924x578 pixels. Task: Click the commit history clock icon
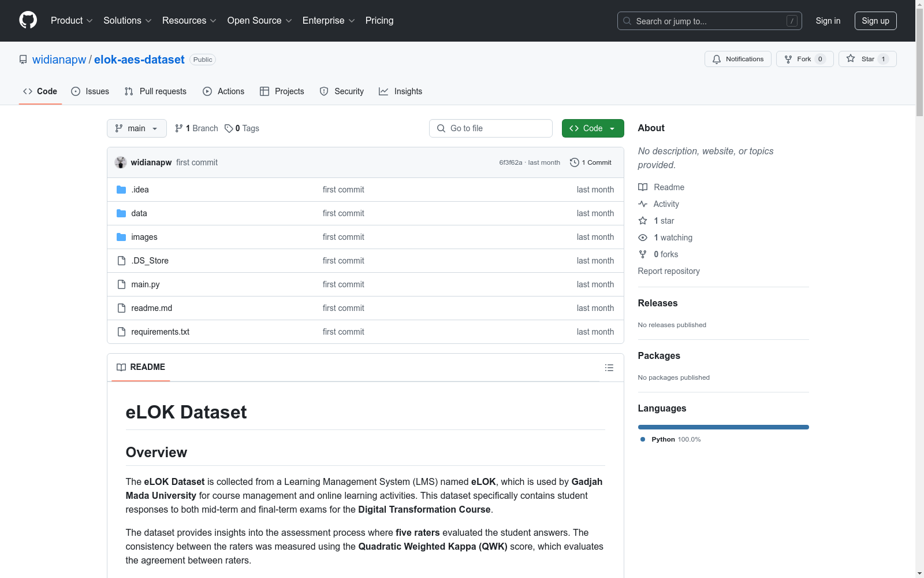click(574, 162)
